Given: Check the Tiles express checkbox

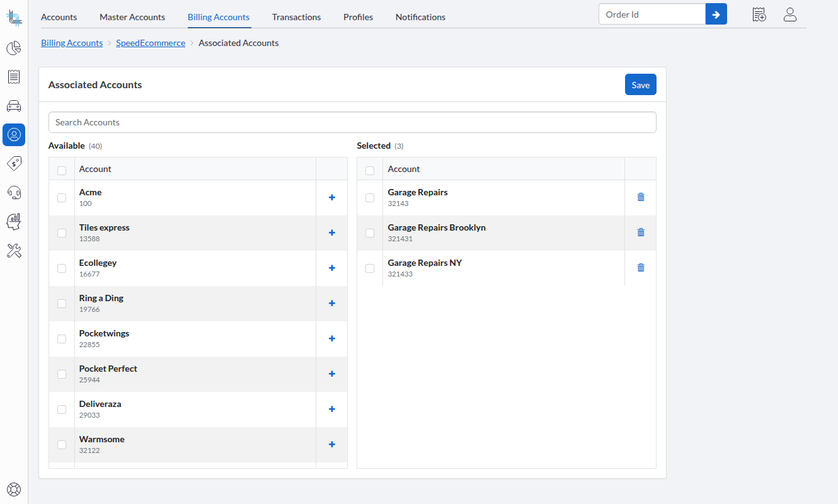Looking at the screenshot, I should (x=62, y=233).
